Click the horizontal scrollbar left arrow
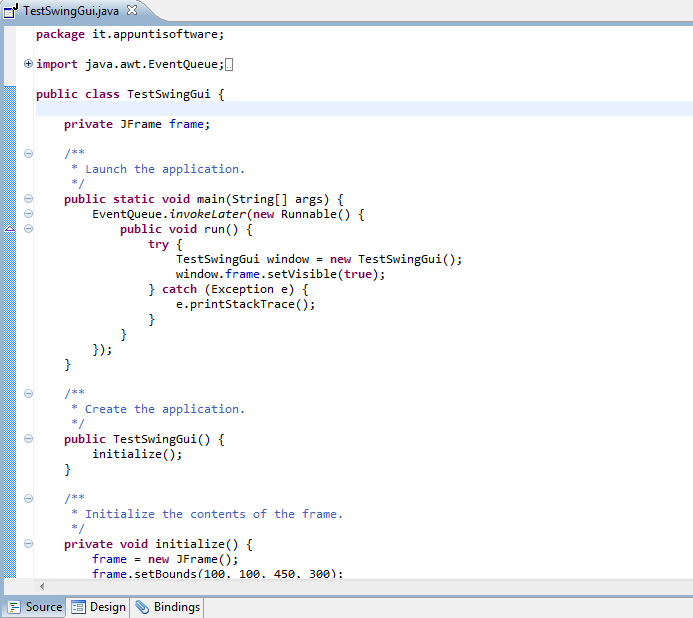This screenshot has width=693, height=618. click(42, 587)
